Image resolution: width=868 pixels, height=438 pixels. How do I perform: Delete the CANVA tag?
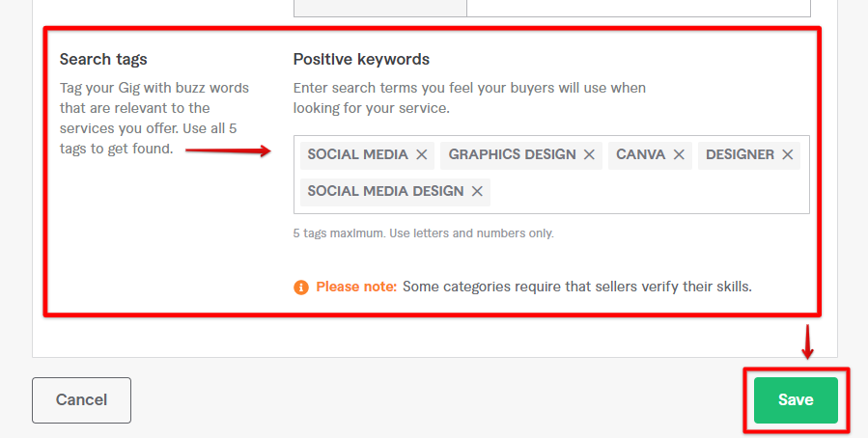point(679,155)
